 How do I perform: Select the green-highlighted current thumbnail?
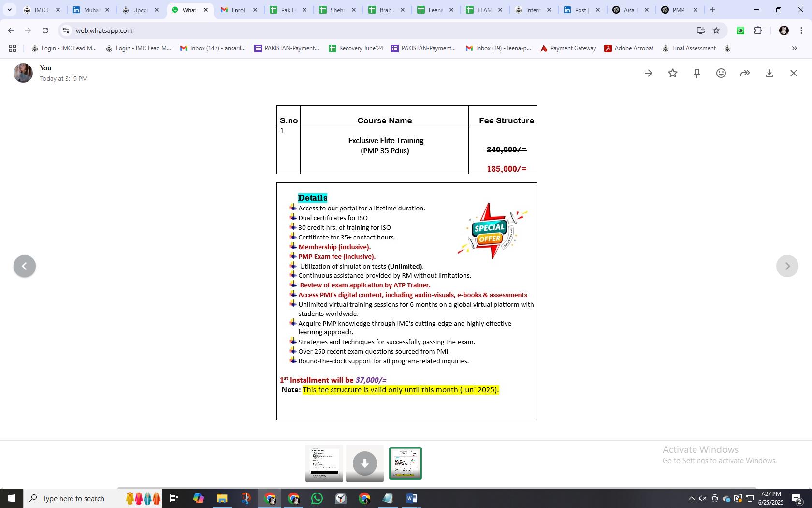[x=406, y=463]
